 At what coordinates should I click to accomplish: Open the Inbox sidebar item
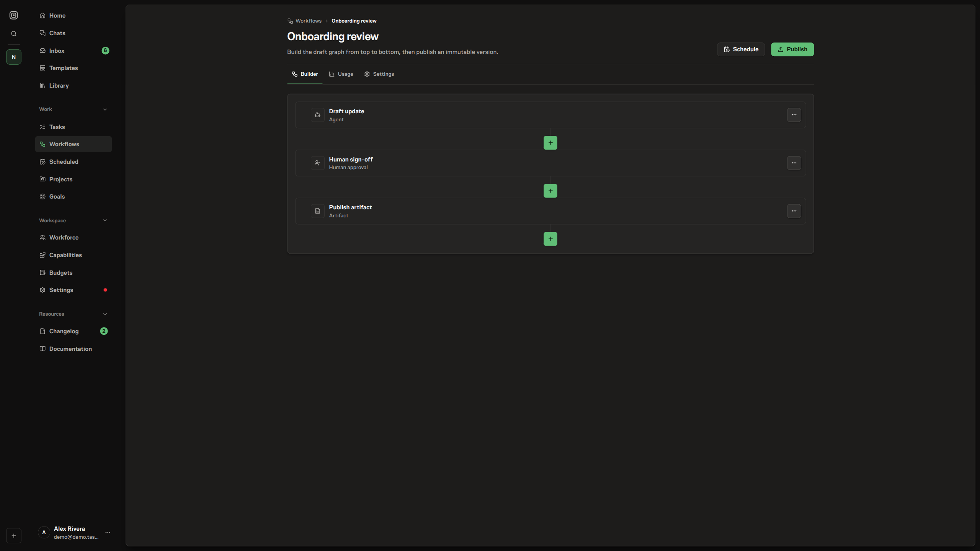73,51
